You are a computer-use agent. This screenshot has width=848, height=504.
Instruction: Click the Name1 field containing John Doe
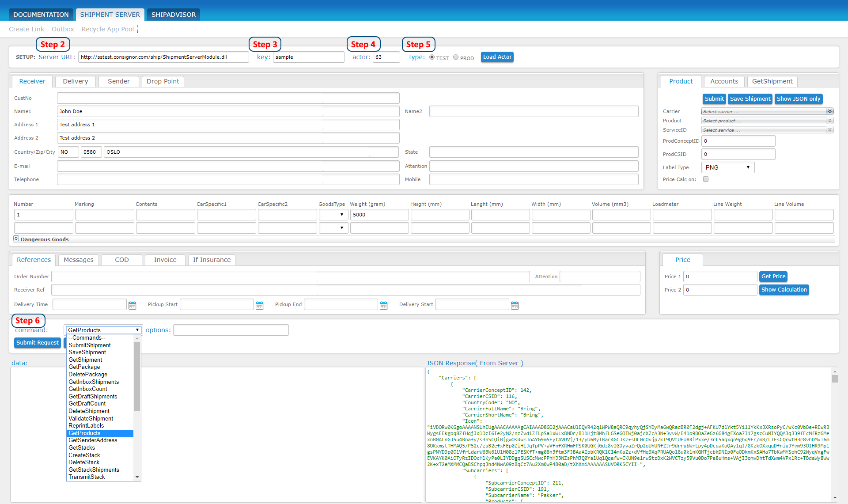click(228, 111)
